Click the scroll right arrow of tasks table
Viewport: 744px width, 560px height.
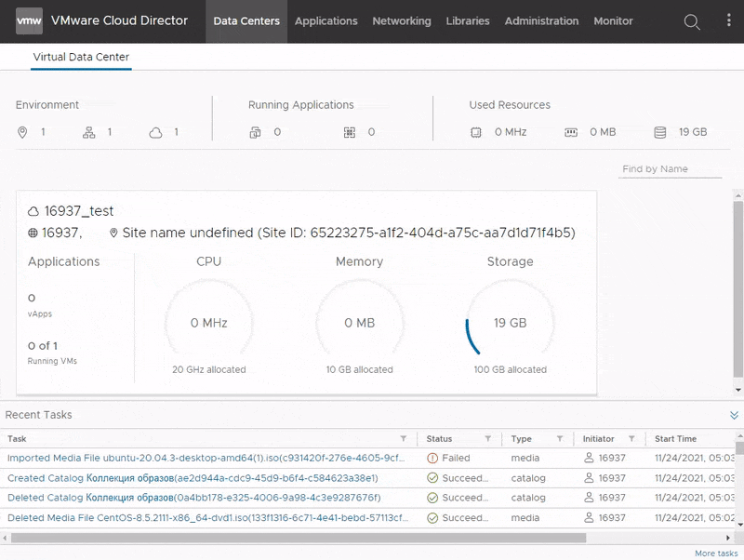728,538
